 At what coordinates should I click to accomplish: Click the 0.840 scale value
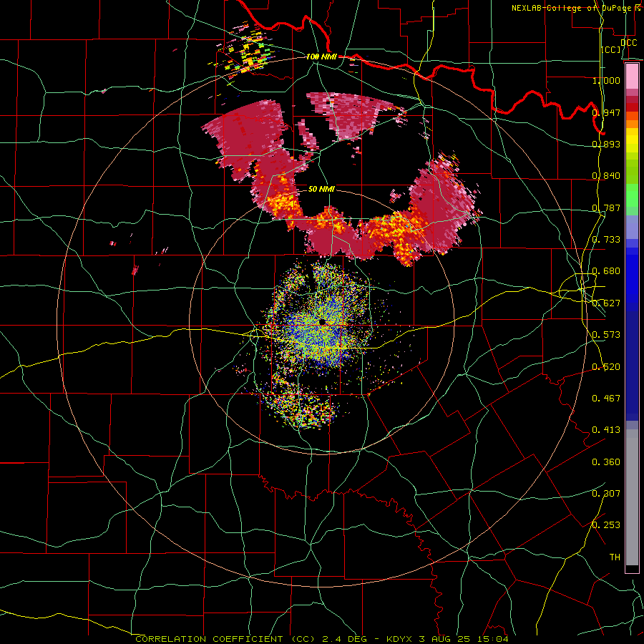(x=606, y=175)
